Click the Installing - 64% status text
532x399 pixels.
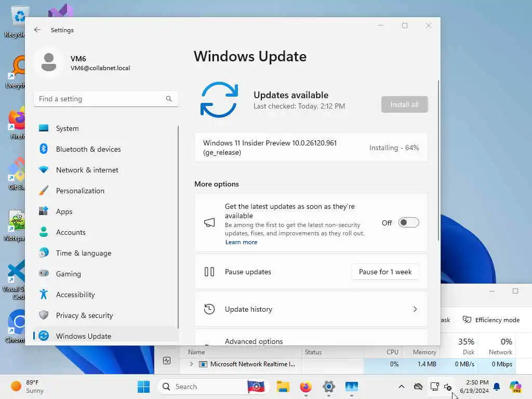(x=394, y=148)
